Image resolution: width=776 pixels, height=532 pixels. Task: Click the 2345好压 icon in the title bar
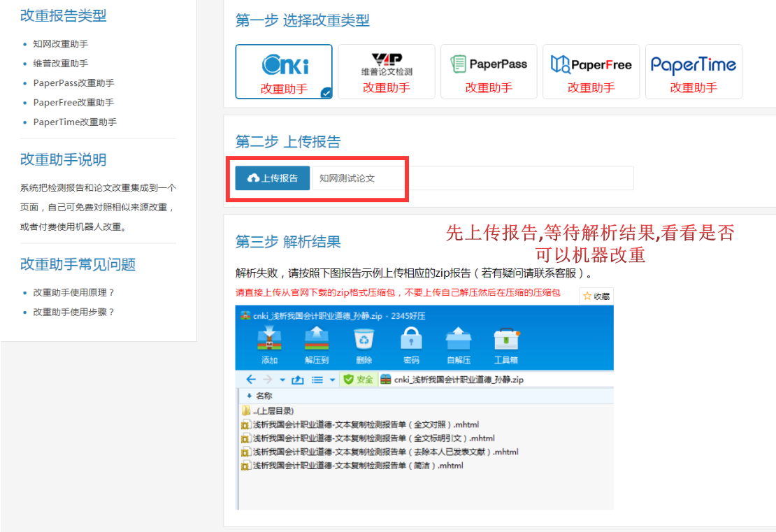[245, 316]
